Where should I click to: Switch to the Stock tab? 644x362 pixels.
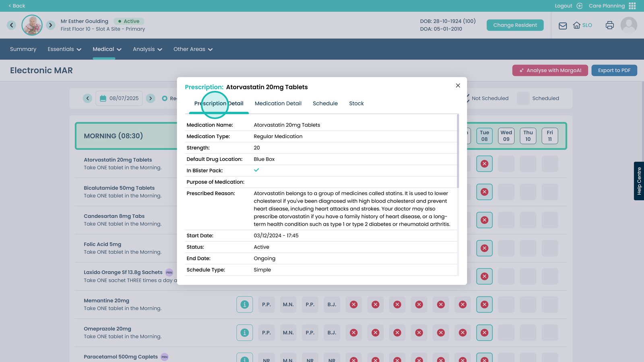(x=356, y=104)
